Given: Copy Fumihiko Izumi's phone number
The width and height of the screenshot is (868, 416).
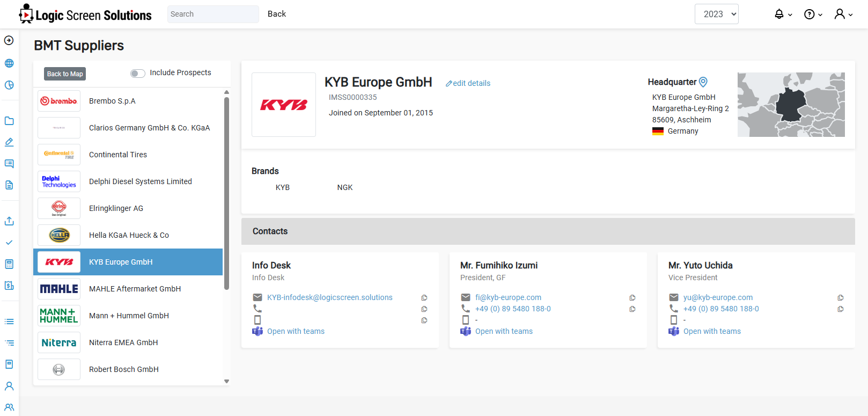Looking at the screenshot, I should 632,309.
